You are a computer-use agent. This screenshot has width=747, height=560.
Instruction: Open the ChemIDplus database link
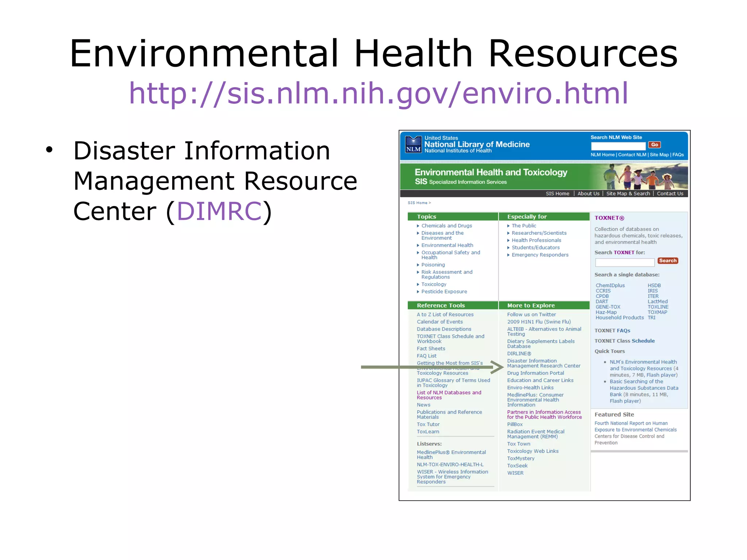[610, 285]
